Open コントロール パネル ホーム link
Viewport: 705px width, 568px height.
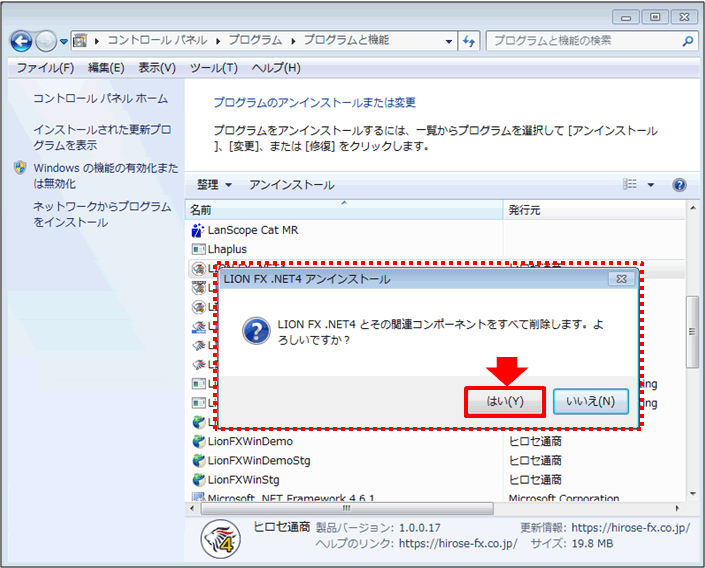pos(100,98)
